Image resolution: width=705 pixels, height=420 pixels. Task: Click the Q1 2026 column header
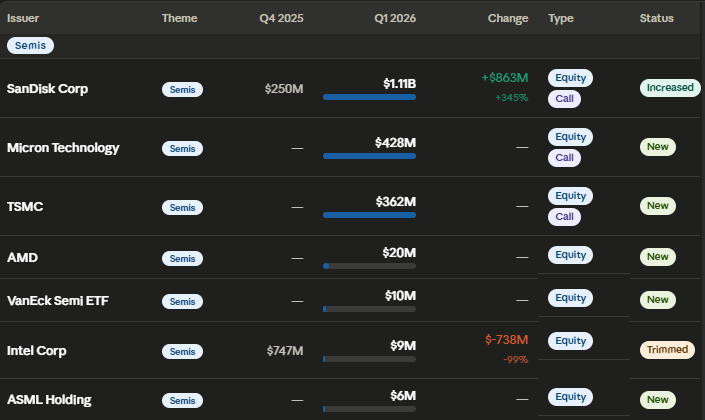395,18
